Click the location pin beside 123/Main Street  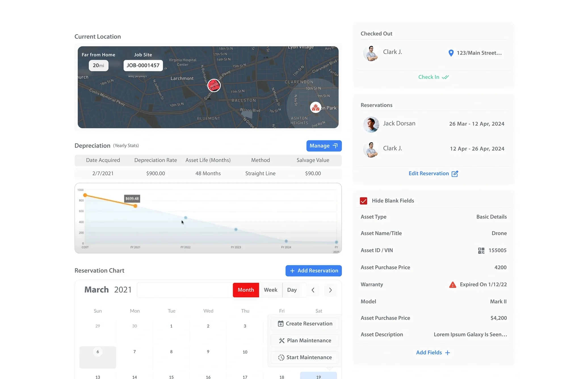click(451, 53)
